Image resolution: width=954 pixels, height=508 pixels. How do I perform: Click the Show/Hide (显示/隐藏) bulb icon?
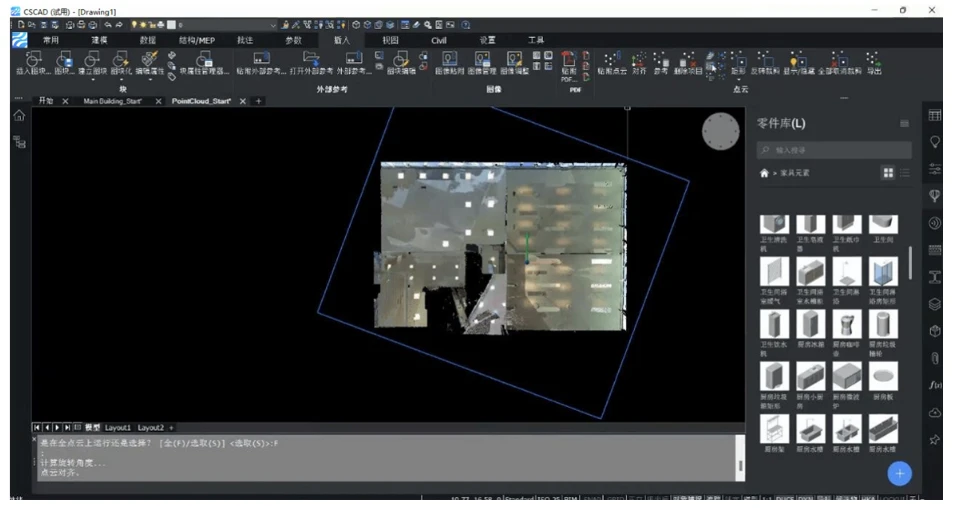797,60
